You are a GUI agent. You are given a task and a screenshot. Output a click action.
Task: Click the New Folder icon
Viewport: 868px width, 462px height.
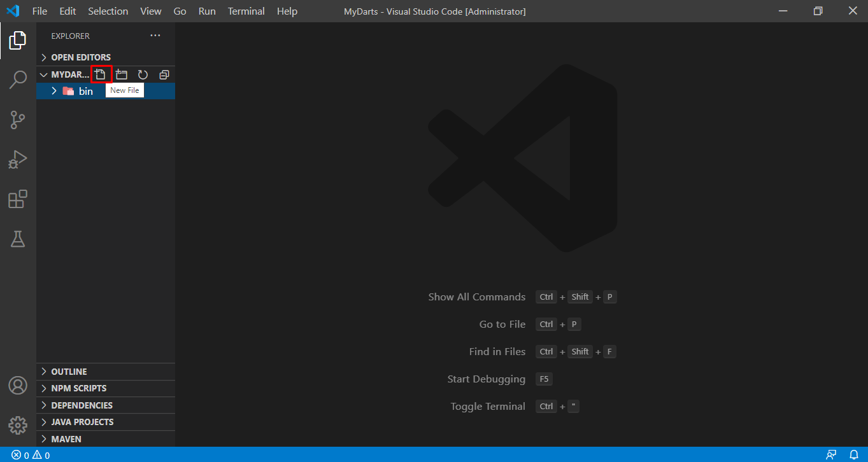[x=122, y=74]
